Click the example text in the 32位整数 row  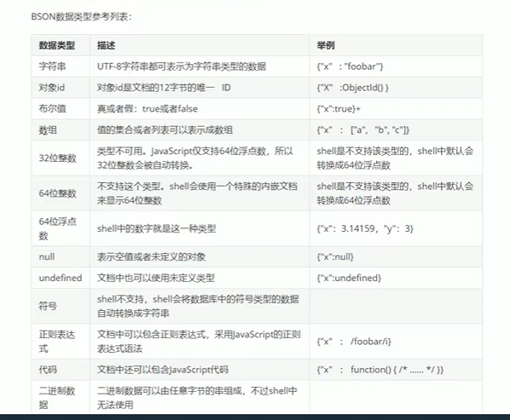[x=395, y=158]
